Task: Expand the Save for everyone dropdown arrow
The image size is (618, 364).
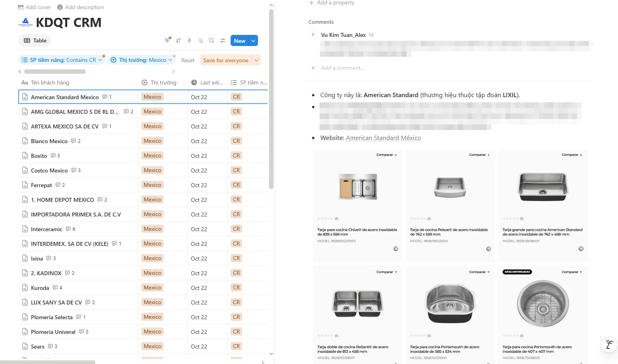Action: pyautogui.click(x=256, y=60)
